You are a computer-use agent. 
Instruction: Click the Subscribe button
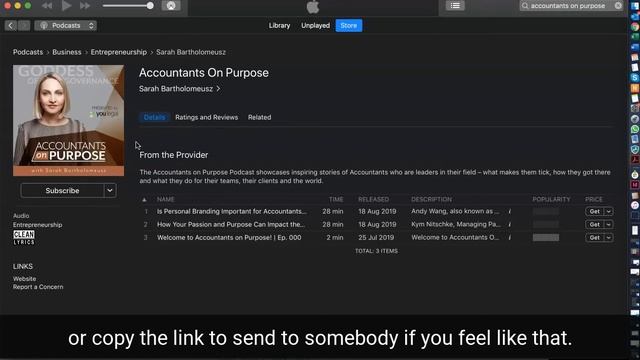coord(62,191)
